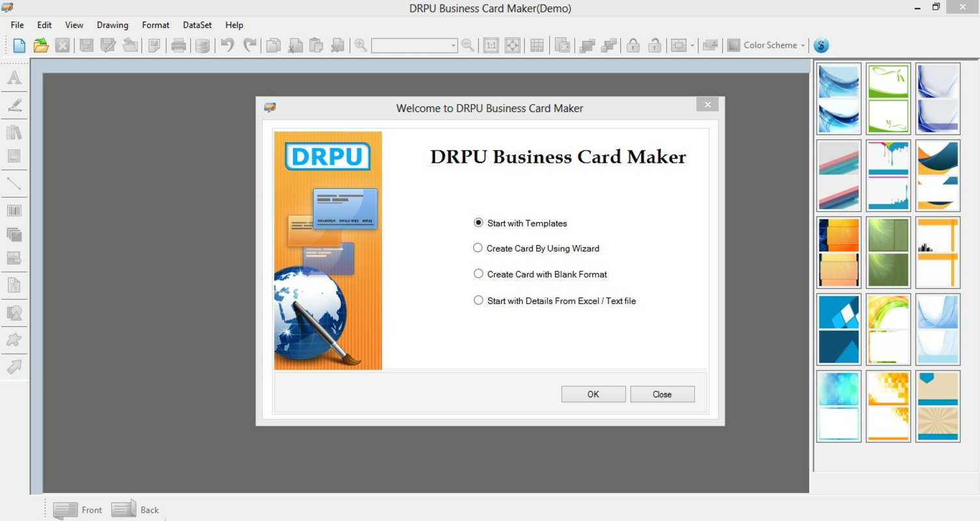
Task: Click the Close button in welcome dialog
Action: coord(662,394)
